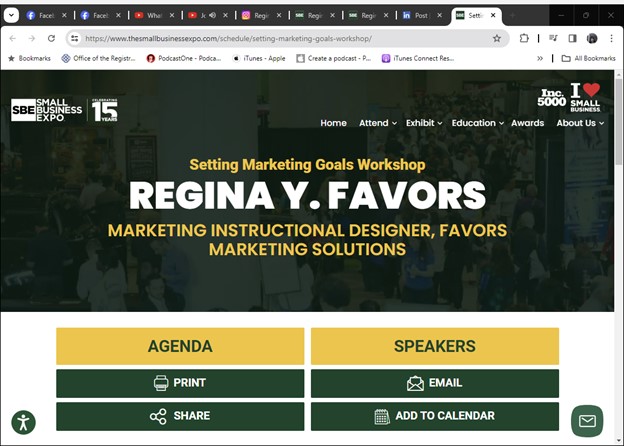Bookmark this page with the star icon
This screenshot has width=624, height=446.
(497, 38)
